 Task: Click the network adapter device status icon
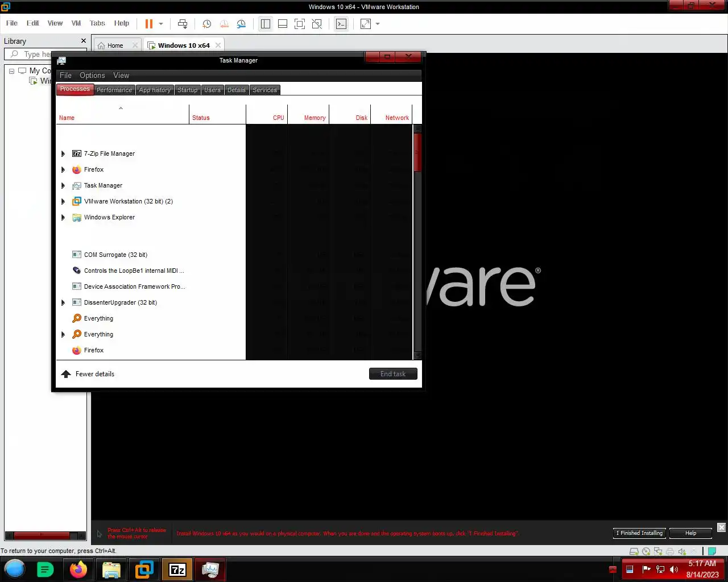tap(658, 551)
